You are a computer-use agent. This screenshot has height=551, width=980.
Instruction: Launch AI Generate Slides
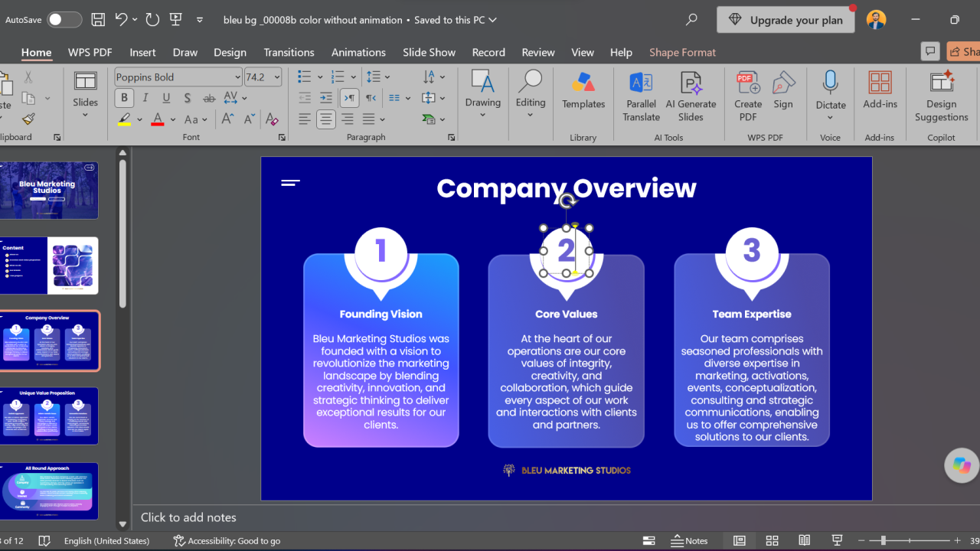coord(691,96)
